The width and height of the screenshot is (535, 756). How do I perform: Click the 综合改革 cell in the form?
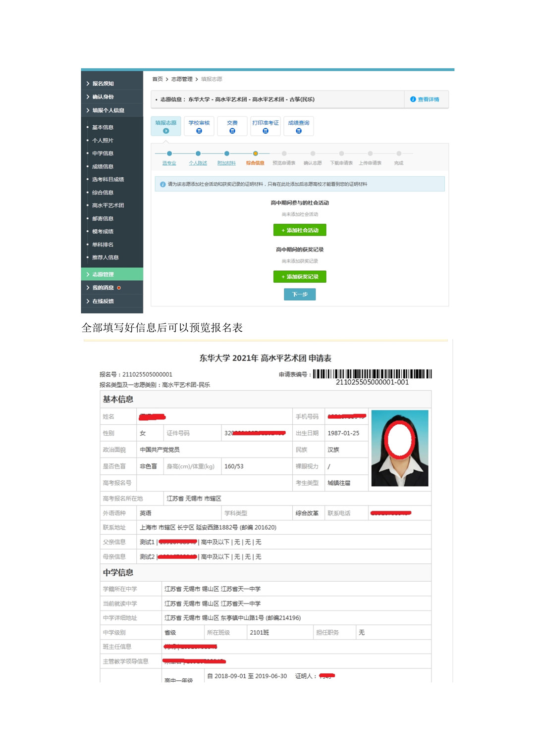click(x=307, y=513)
